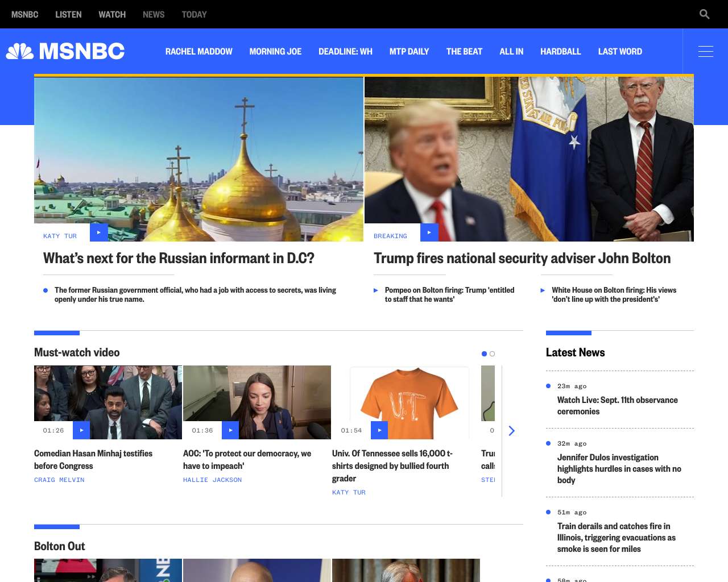Open Jennifer Dulos investigation story
Viewport: 728px width, 582px height.
619,469
